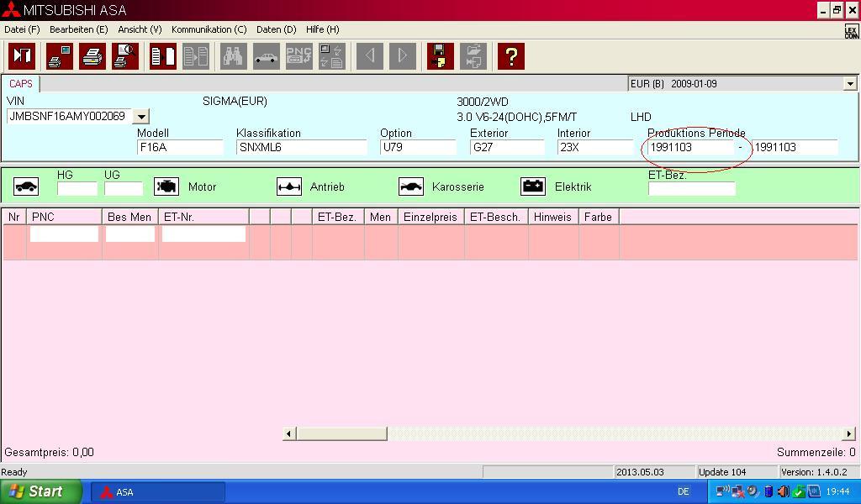861x504 pixels.
Task: Select the Antrieb drivetrain category icon
Action: pos(288,186)
